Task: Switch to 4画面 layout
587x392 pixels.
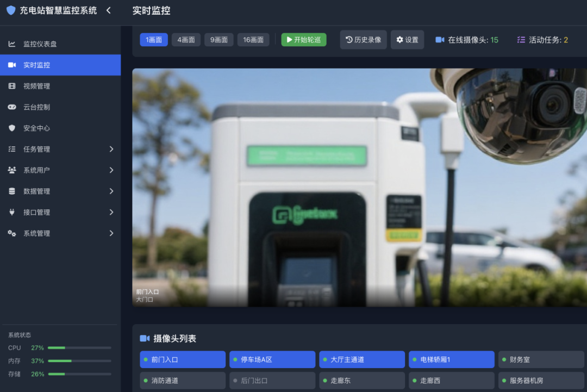Action: point(186,40)
